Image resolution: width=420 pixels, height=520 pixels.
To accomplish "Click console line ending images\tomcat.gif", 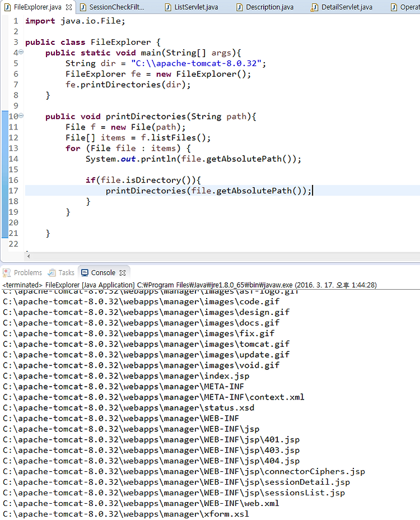I will 146,344.
